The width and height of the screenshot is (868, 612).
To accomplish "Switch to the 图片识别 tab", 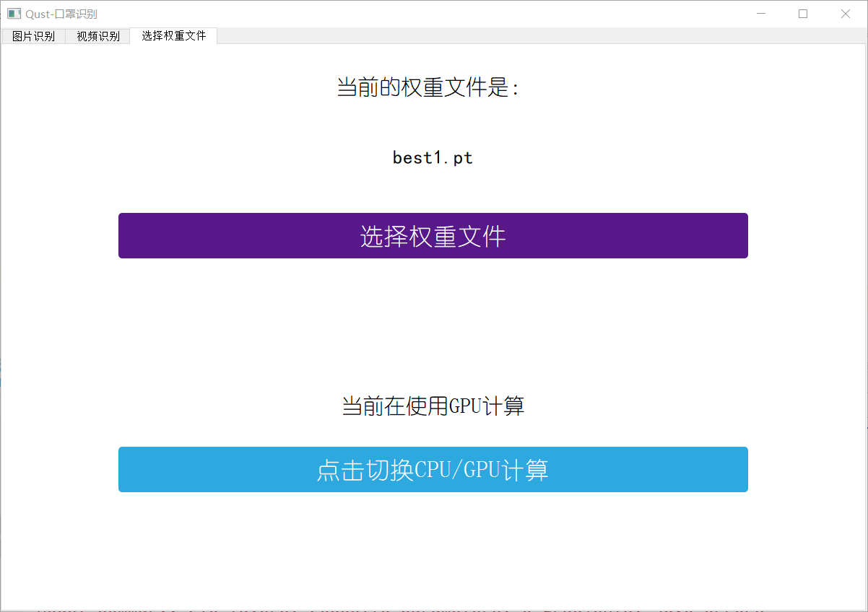I will [x=33, y=36].
